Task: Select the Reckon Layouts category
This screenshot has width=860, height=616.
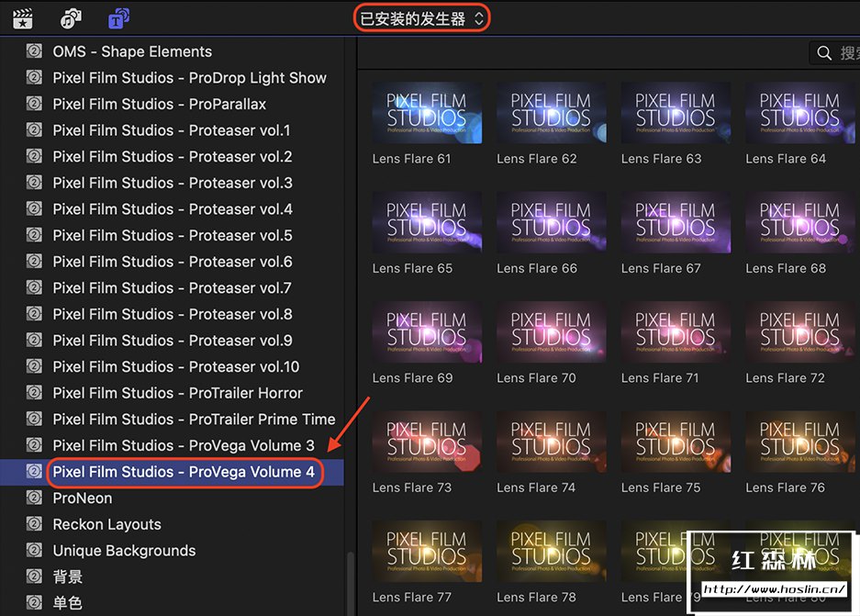Action: click(107, 524)
